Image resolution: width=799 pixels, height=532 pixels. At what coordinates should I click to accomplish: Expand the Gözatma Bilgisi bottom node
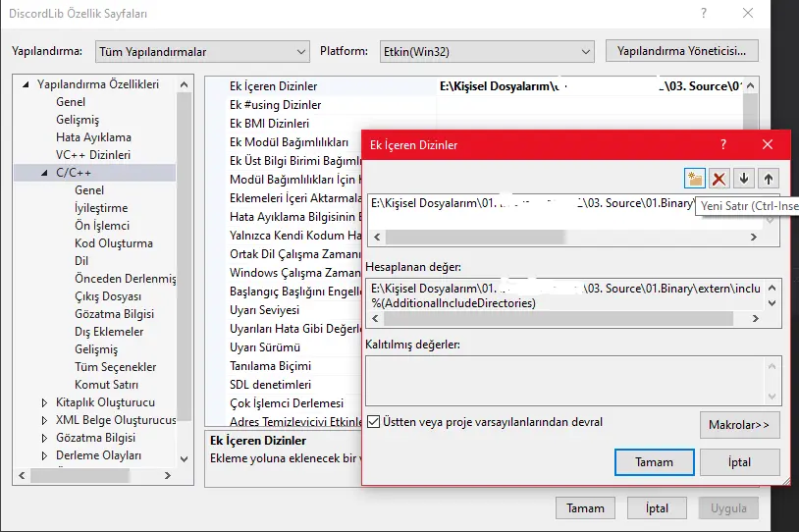coord(44,438)
